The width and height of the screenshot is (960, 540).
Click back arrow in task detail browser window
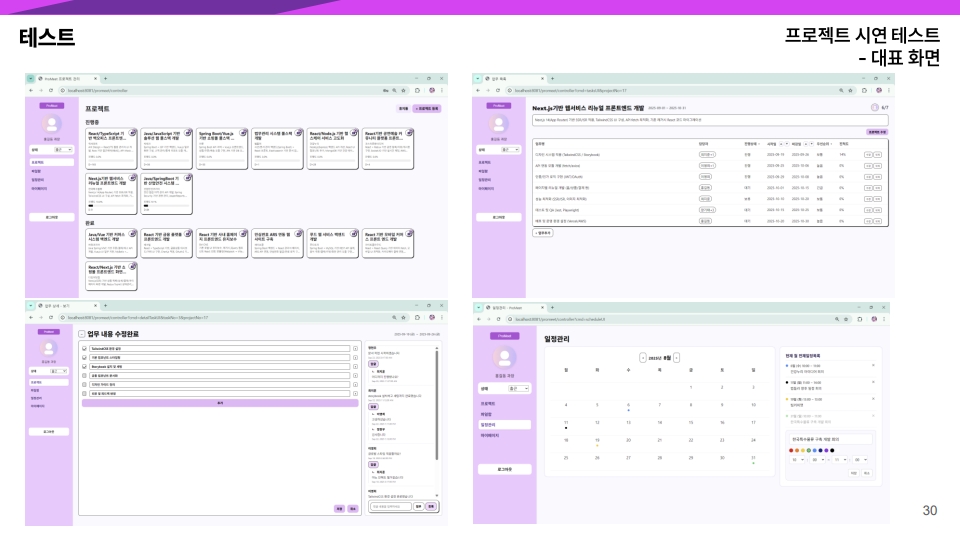tap(31, 318)
